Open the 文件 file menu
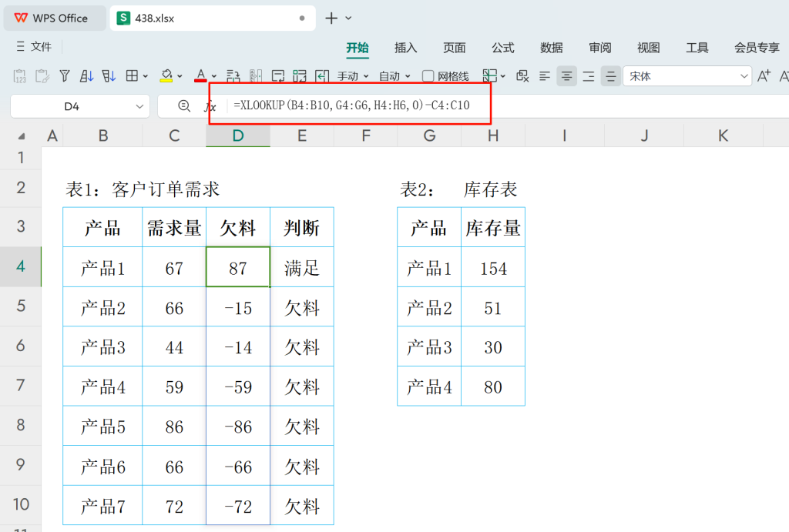789x532 pixels. (x=34, y=47)
